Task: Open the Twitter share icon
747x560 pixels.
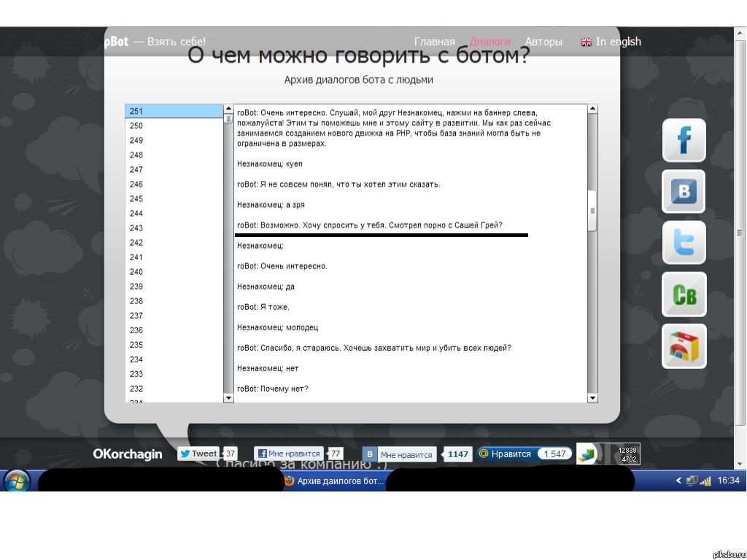Action: tap(684, 243)
